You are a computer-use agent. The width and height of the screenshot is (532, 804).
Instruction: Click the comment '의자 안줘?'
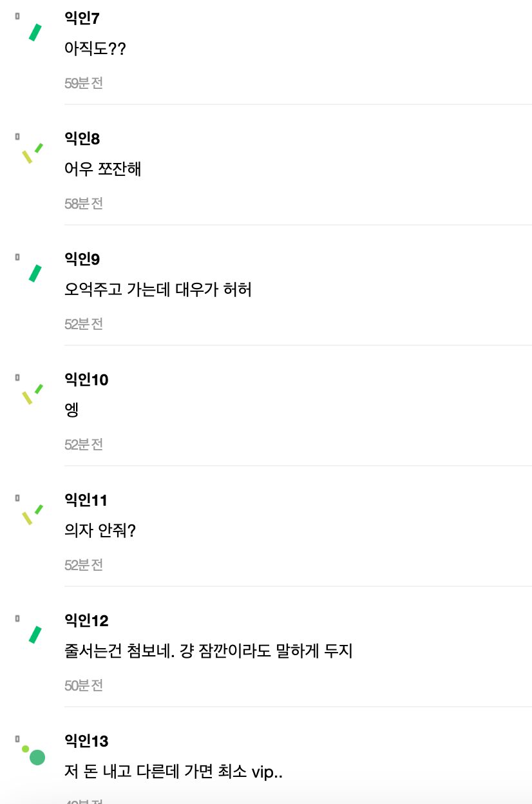tap(100, 531)
